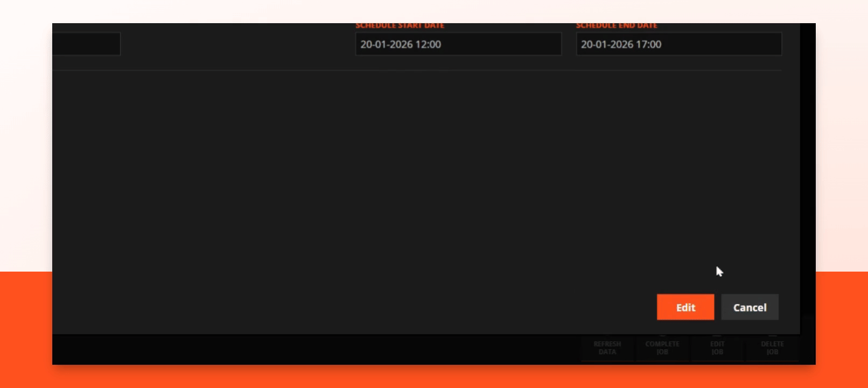This screenshot has height=388, width=868.
Task: Focus the Schedule Start Date field
Action: coord(458,44)
